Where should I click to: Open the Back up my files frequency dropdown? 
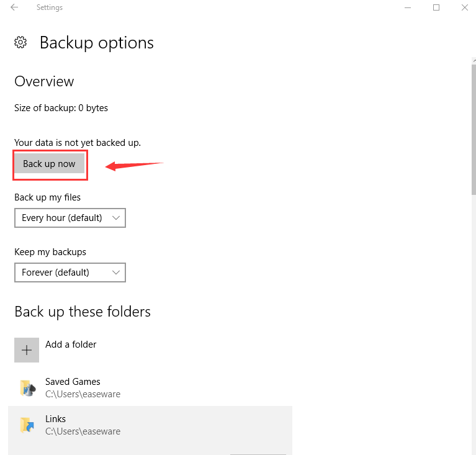(70, 218)
